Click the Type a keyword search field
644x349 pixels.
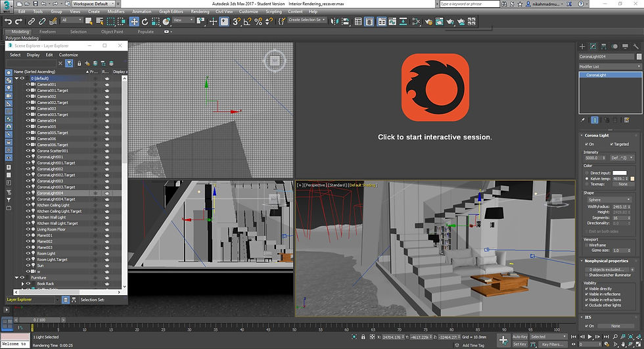pyautogui.click(x=469, y=4)
